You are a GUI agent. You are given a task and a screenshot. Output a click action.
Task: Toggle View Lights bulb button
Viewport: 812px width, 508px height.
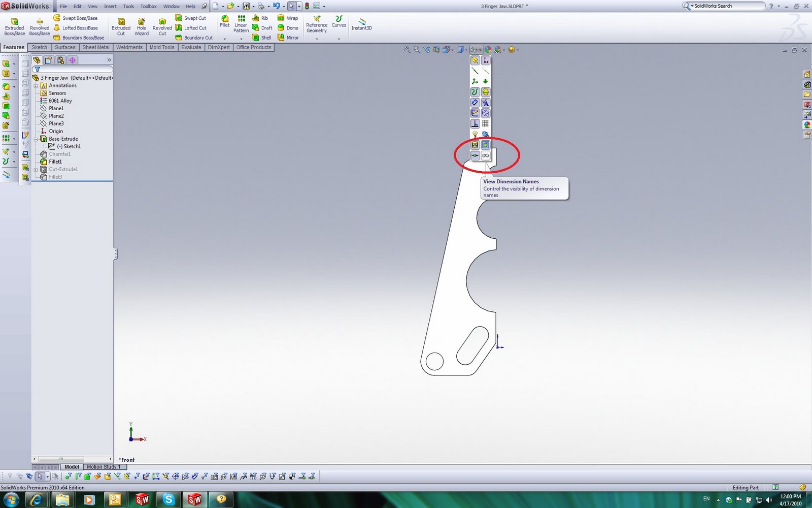[475, 135]
